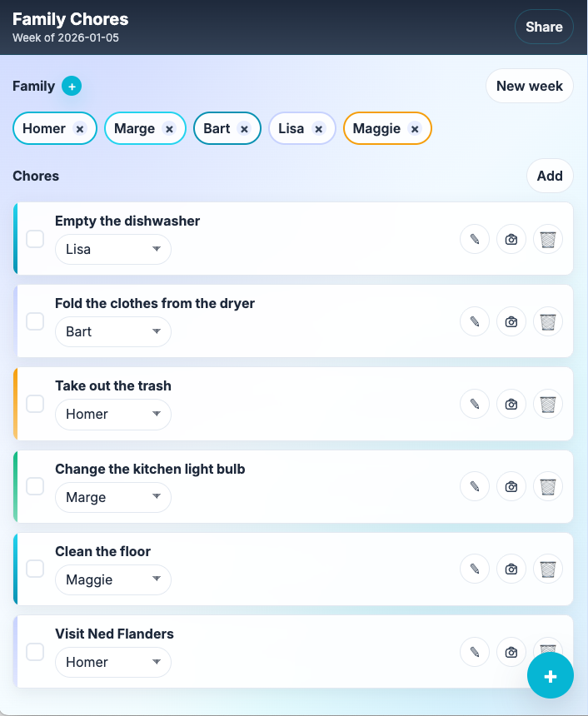
Task: Tick the Visit Ned Flanders checkbox
Action: tap(35, 651)
